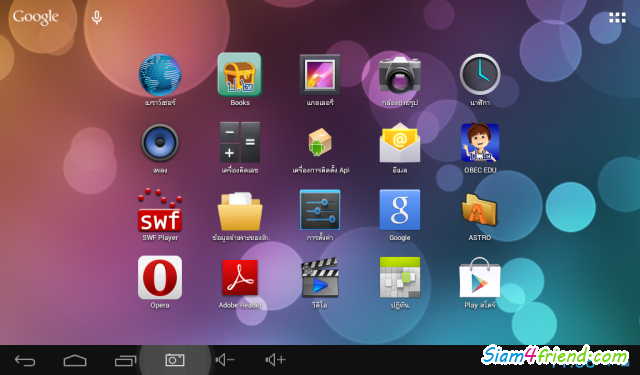
Task: Open the ASTRO file manager
Action: pos(480,211)
